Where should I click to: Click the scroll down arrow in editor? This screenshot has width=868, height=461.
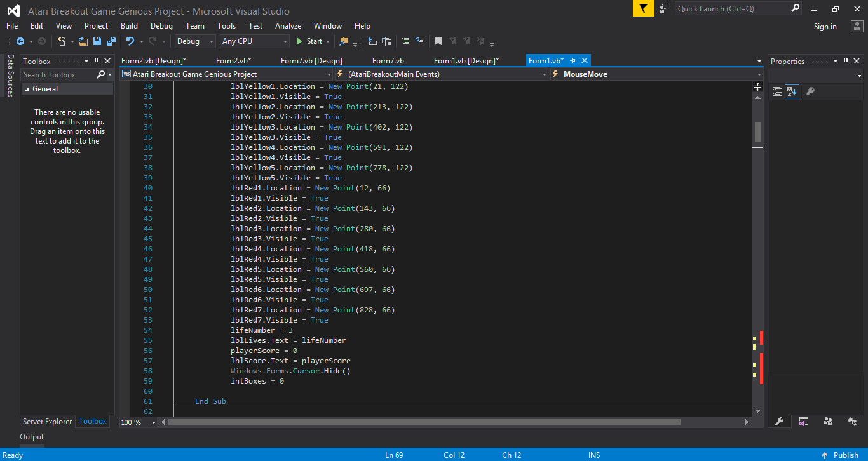click(757, 411)
